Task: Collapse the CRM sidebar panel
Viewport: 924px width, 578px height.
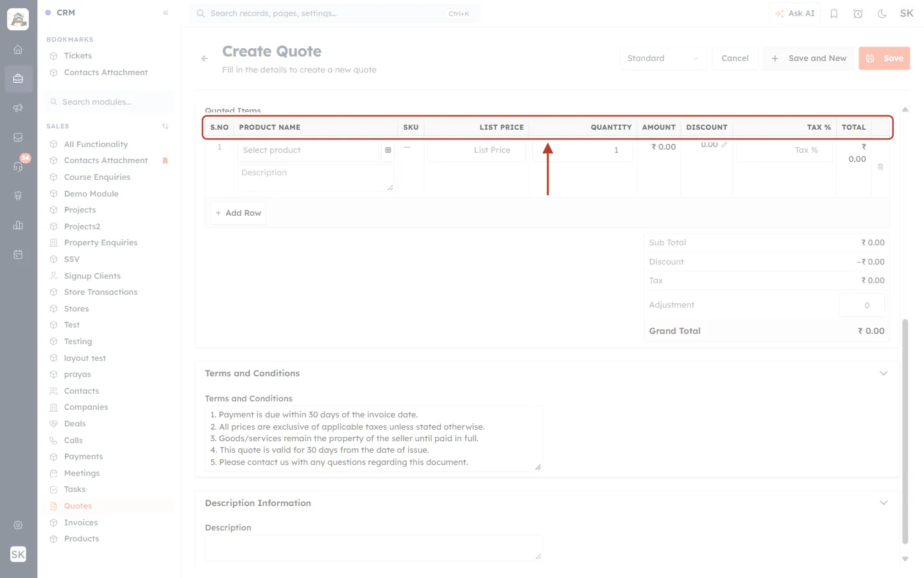Action: pyautogui.click(x=166, y=13)
